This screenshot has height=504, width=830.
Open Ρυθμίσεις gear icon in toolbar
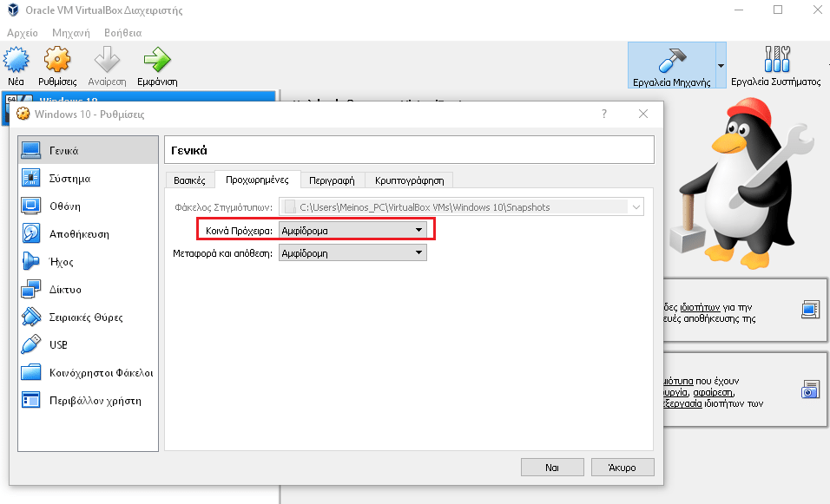tap(57, 59)
